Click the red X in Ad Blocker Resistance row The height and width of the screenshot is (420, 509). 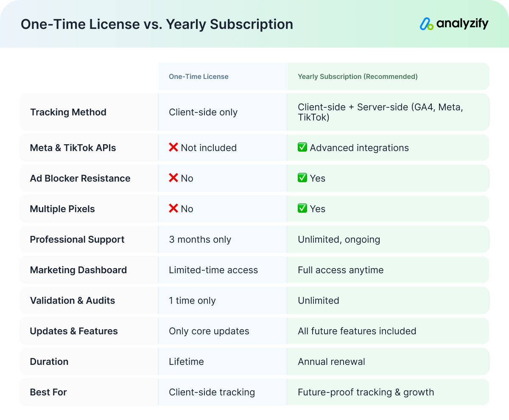(x=173, y=178)
